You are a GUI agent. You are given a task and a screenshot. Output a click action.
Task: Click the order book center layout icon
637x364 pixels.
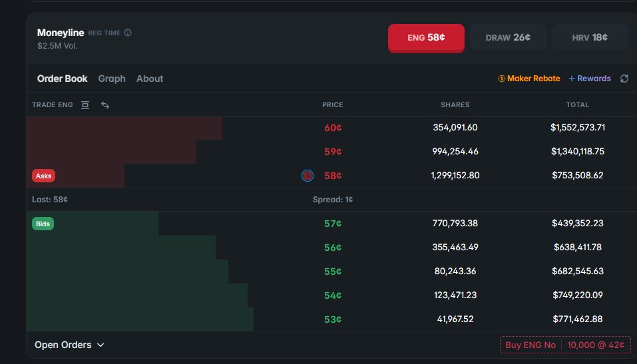(85, 105)
